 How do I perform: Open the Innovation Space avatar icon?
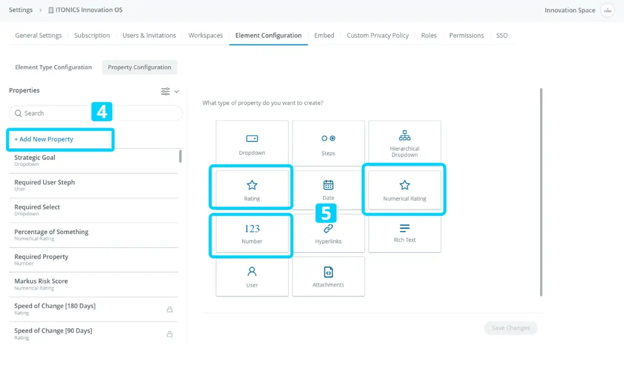coord(607,10)
